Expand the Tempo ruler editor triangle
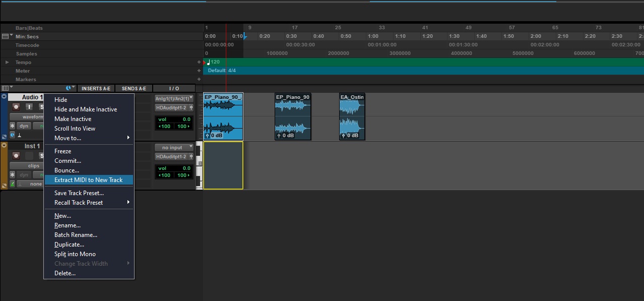Viewport: 644px width, 301px height. coord(7,63)
